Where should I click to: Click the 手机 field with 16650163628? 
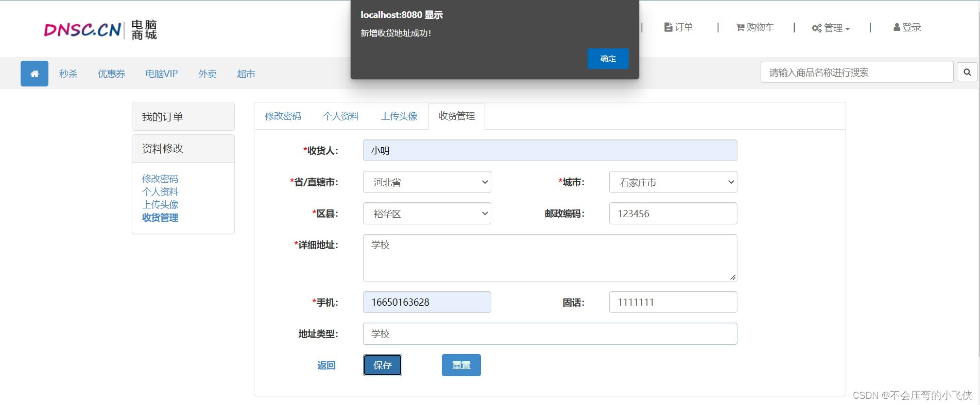pos(427,302)
